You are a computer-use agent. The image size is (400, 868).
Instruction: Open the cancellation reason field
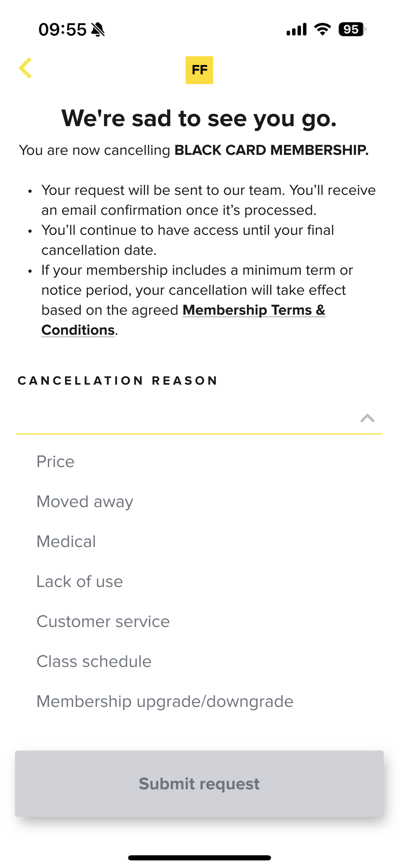[199, 418]
